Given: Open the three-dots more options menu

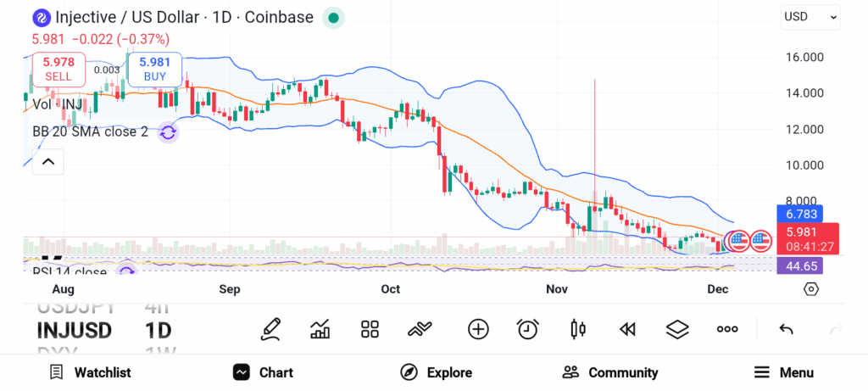Looking at the screenshot, I should (x=727, y=329).
